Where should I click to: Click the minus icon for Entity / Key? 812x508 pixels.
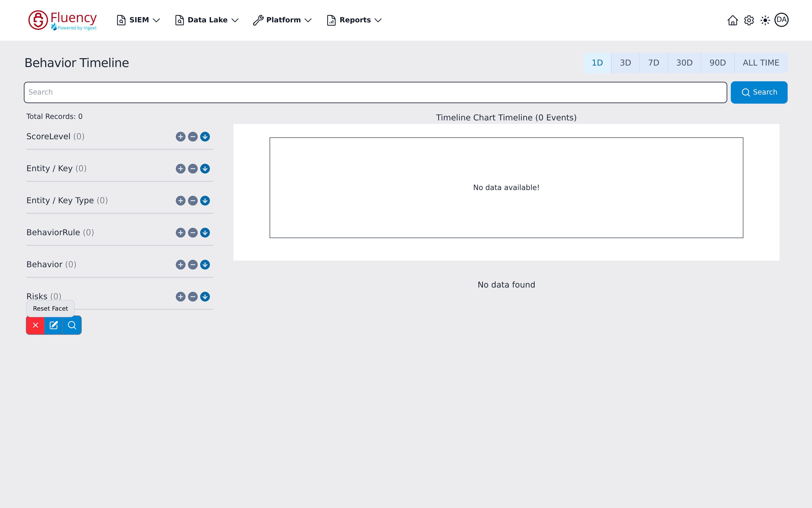(x=193, y=169)
